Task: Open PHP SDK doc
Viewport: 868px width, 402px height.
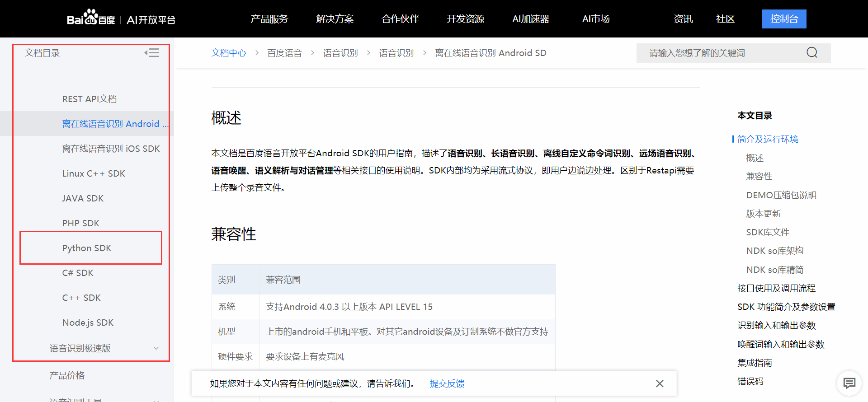Action: [81, 223]
